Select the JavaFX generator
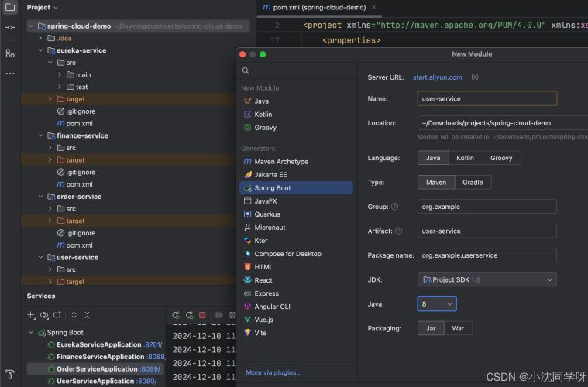This screenshot has width=588, height=387. coord(296,201)
